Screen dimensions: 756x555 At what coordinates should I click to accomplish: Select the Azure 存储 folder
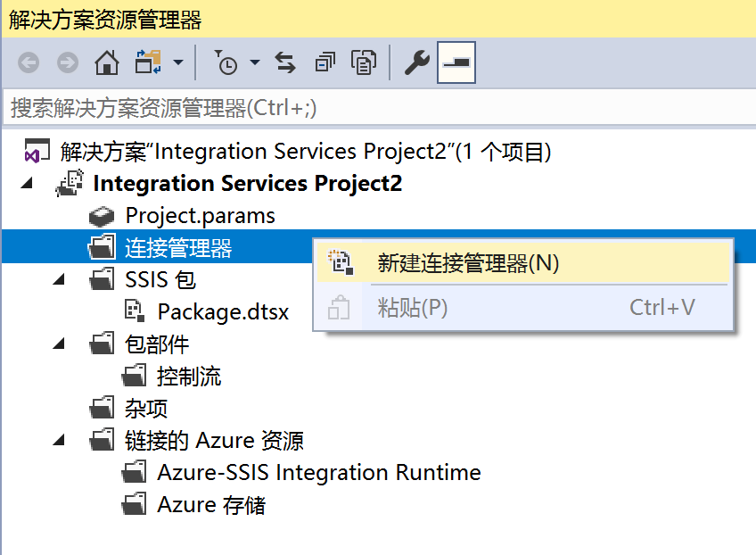click(x=211, y=505)
